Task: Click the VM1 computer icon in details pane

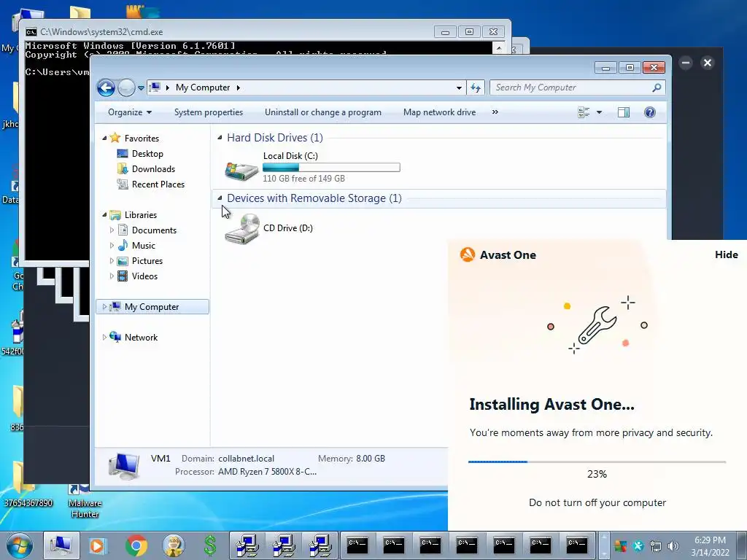Action: 124,466
